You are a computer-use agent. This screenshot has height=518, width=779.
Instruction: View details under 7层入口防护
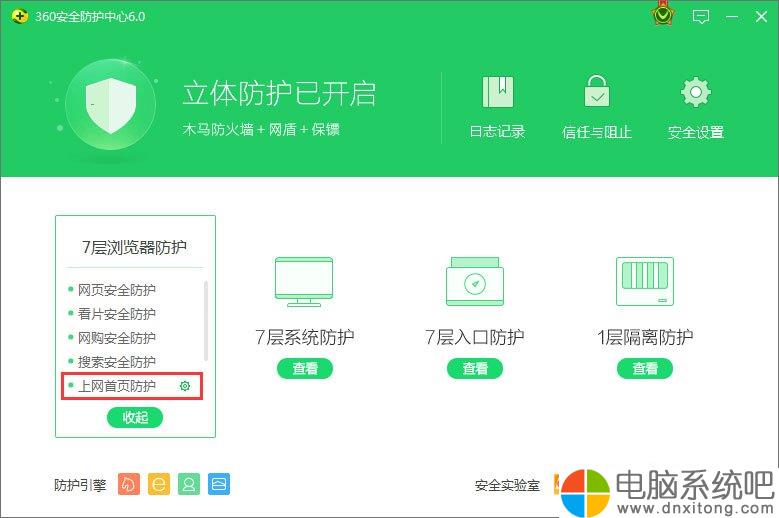click(x=475, y=369)
